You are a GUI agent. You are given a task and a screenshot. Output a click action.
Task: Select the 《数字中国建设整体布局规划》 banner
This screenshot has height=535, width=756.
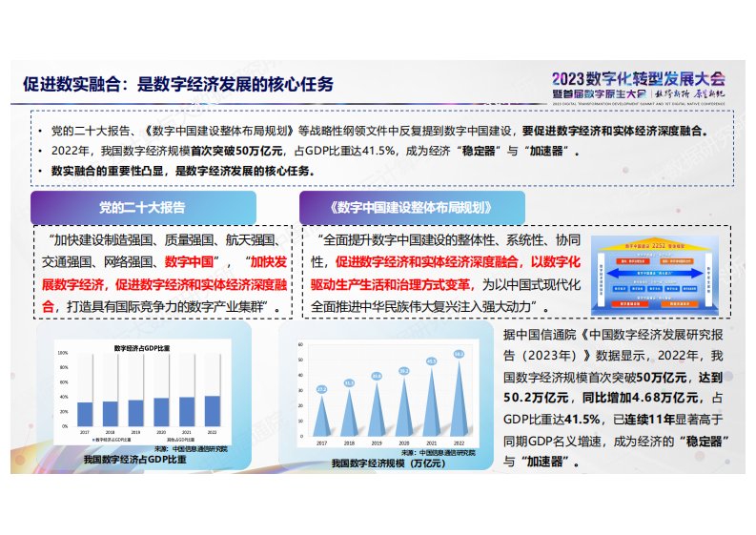[x=411, y=207]
